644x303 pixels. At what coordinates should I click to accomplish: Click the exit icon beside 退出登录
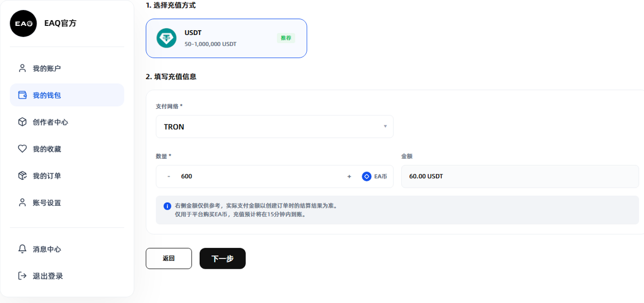(22, 276)
